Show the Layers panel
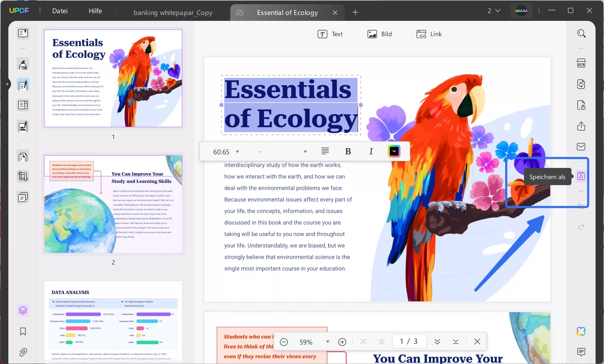The width and height of the screenshot is (604, 364). coord(23,310)
